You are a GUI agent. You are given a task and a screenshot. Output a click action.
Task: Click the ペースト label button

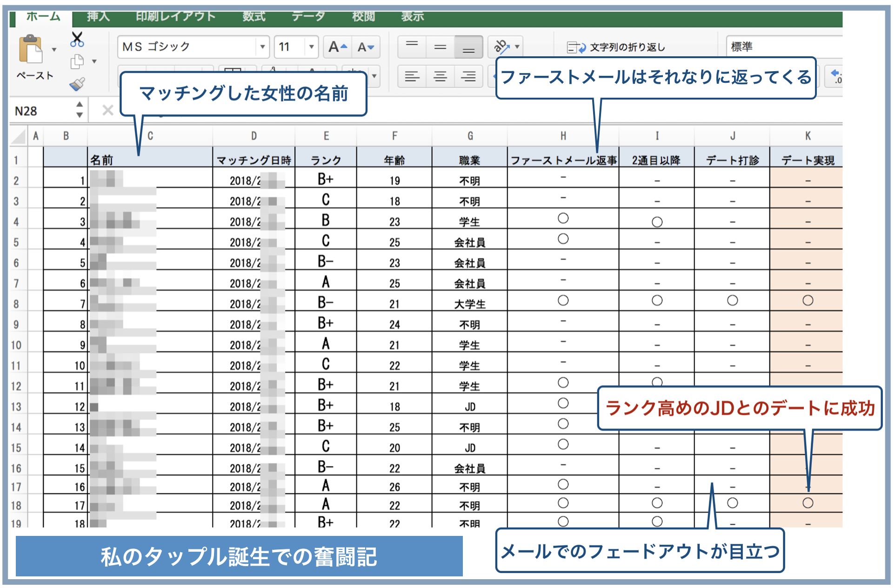35,75
